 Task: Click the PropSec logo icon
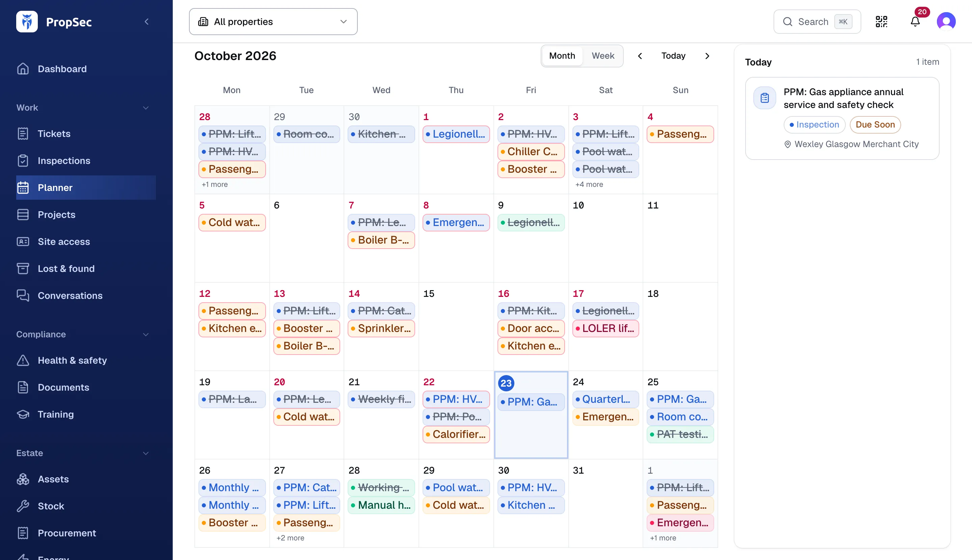27,22
